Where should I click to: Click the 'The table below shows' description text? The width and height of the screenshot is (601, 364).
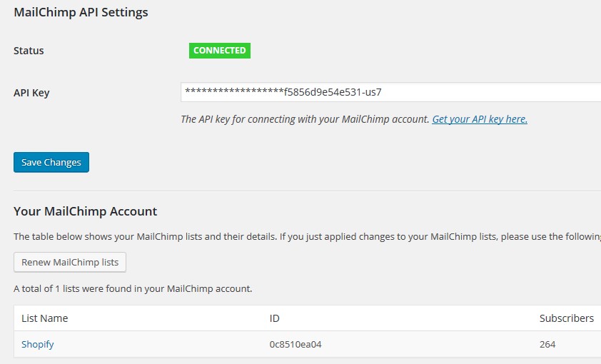pyautogui.click(x=308, y=236)
